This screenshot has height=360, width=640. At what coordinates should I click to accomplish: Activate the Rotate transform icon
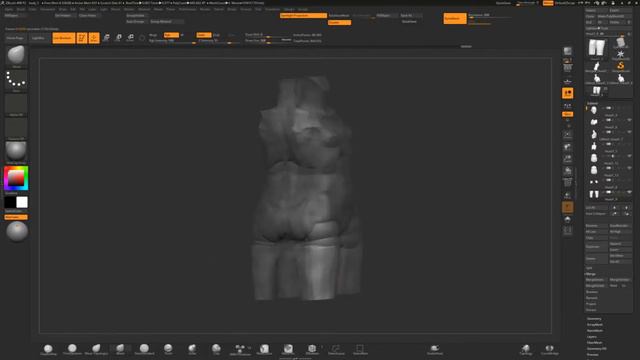(130, 38)
